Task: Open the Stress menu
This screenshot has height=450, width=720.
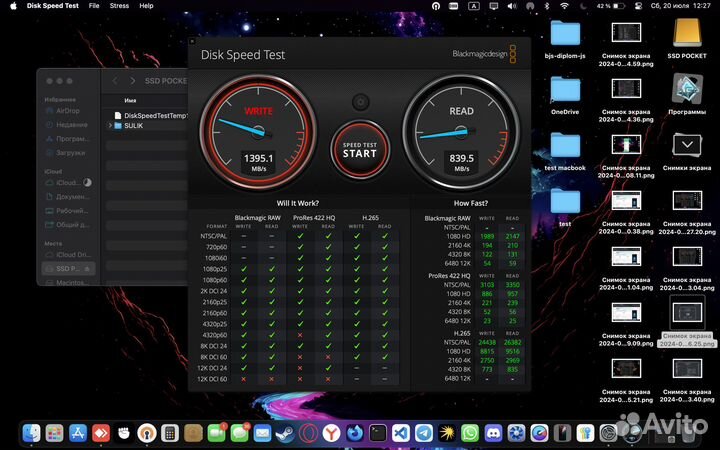Action: point(119,6)
